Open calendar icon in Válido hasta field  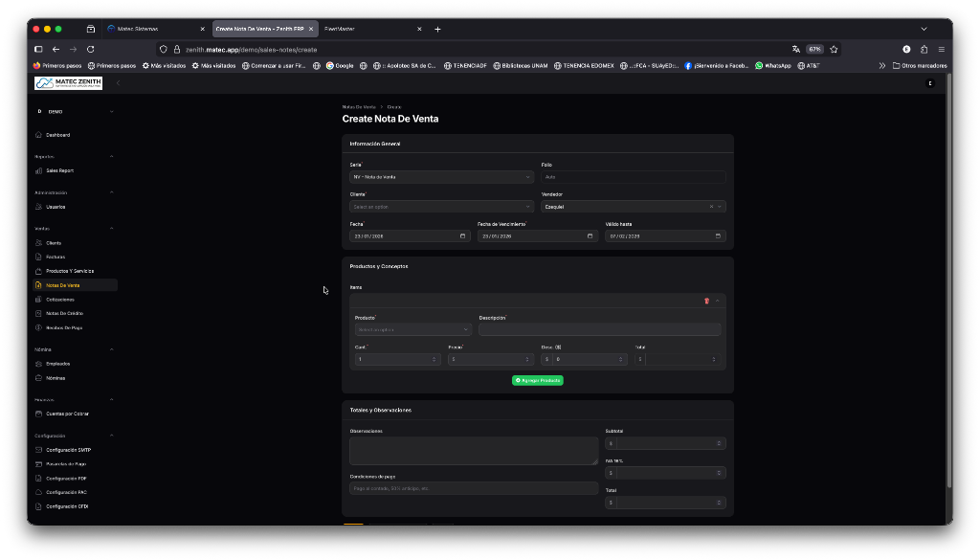[719, 235]
